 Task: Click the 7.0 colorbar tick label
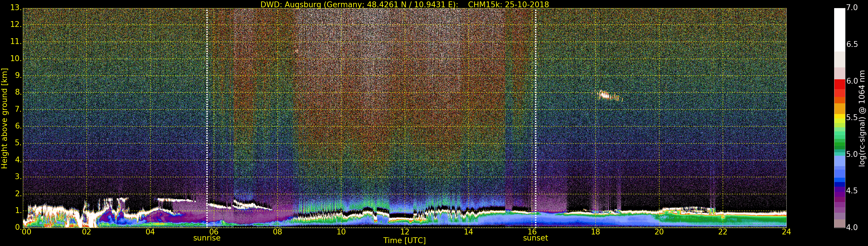click(852, 8)
